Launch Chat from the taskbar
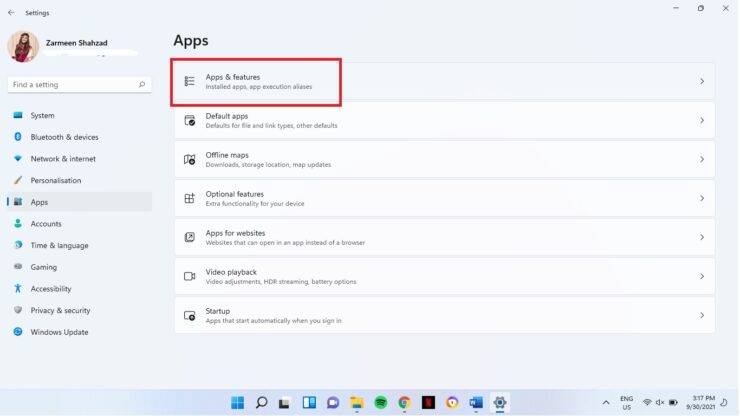Screen dimensions: 740x416 point(333,402)
